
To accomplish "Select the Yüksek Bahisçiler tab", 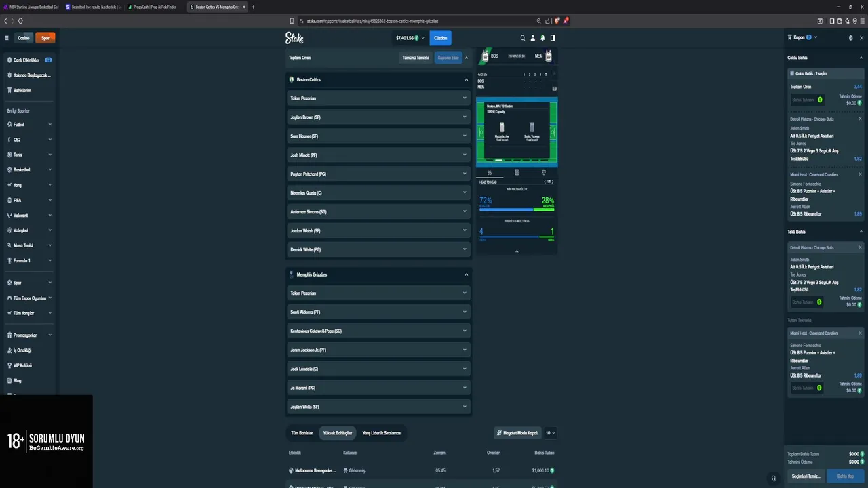I will coord(338,433).
